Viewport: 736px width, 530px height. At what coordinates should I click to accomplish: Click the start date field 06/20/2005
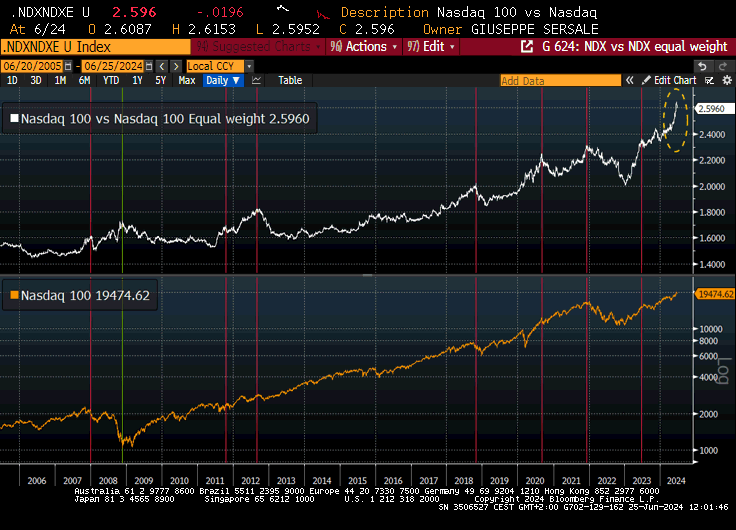(x=32, y=66)
